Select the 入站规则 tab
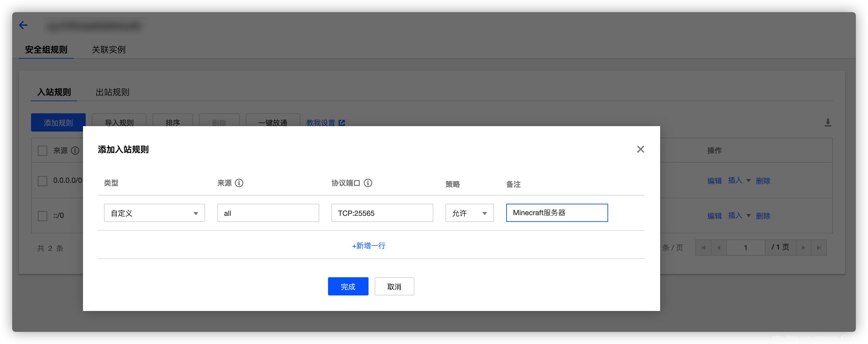 tap(54, 92)
